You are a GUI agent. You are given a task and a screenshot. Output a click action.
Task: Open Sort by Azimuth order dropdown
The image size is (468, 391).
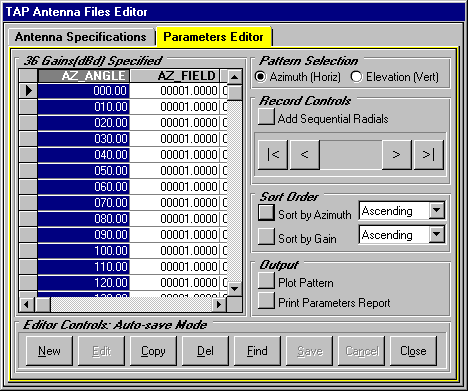[436, 211]
